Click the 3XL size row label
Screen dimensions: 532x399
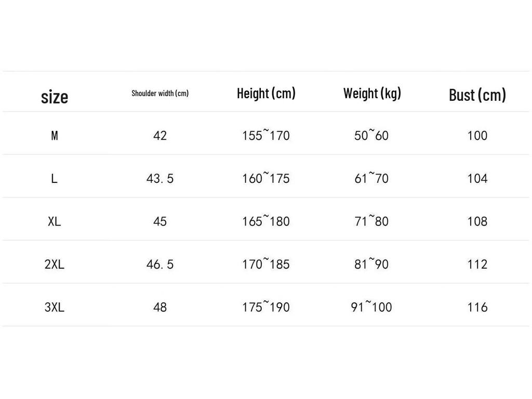54,308
